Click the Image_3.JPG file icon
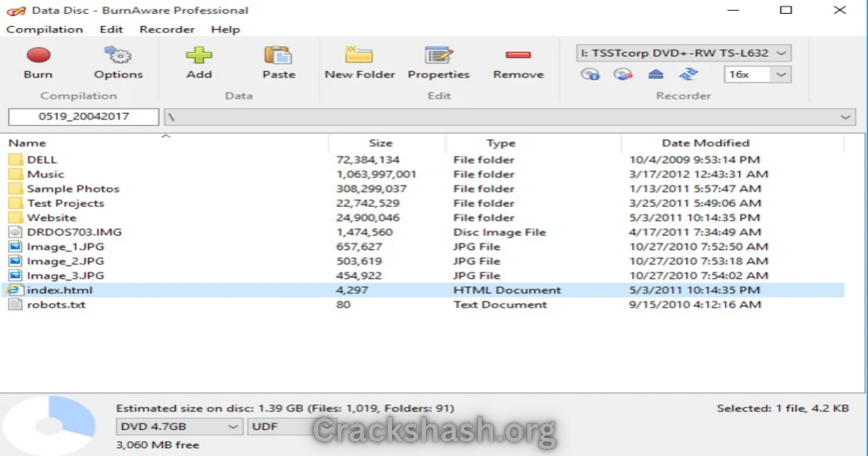868x456 pixels. click(16, 276)
